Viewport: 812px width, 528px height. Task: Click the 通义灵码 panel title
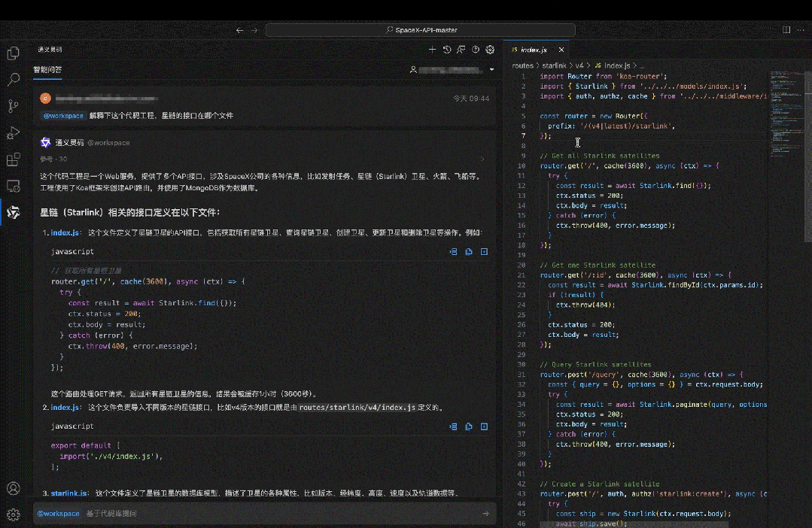(x=50, y=50)
